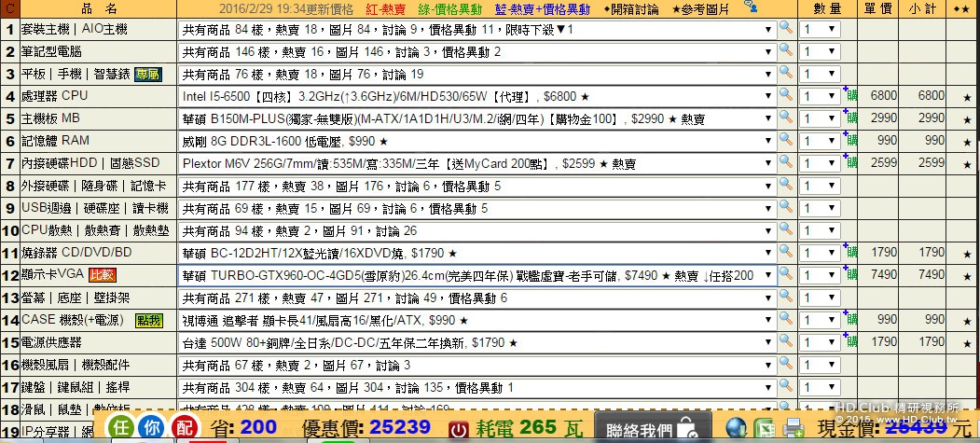Click the 處理器 CPU category label
This screenshot has width=980, height=443.
(54, 96)
